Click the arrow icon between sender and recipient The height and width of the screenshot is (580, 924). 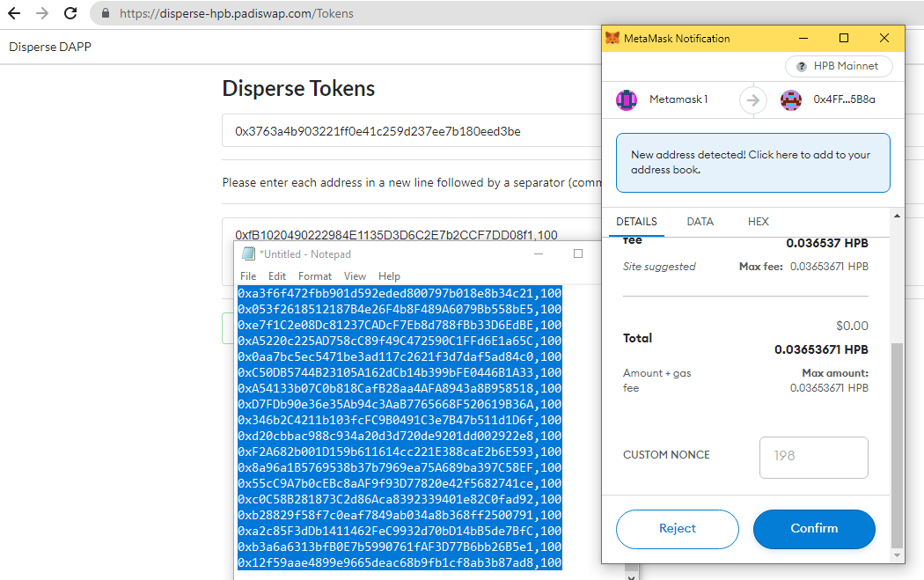pyautogui.click(x=753, y=100)
